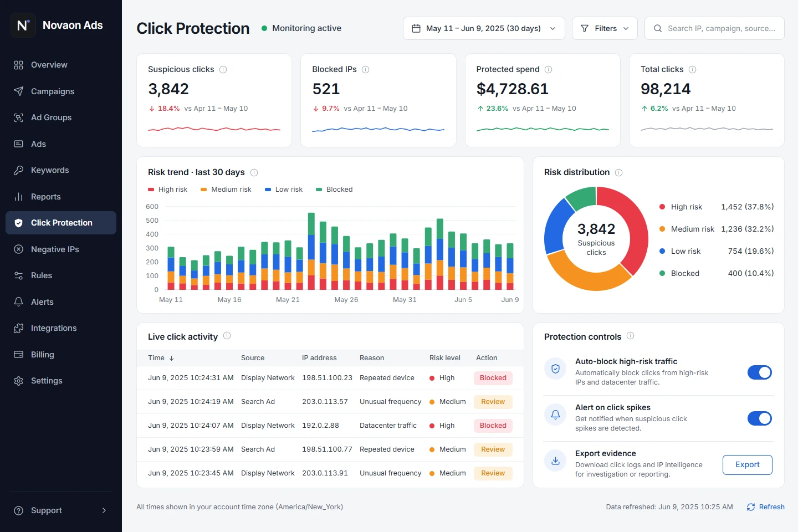Click the info icon beside Live click activity
This screenshot has height=532, width=798.
pyautogui.click(x=227, y=336)
